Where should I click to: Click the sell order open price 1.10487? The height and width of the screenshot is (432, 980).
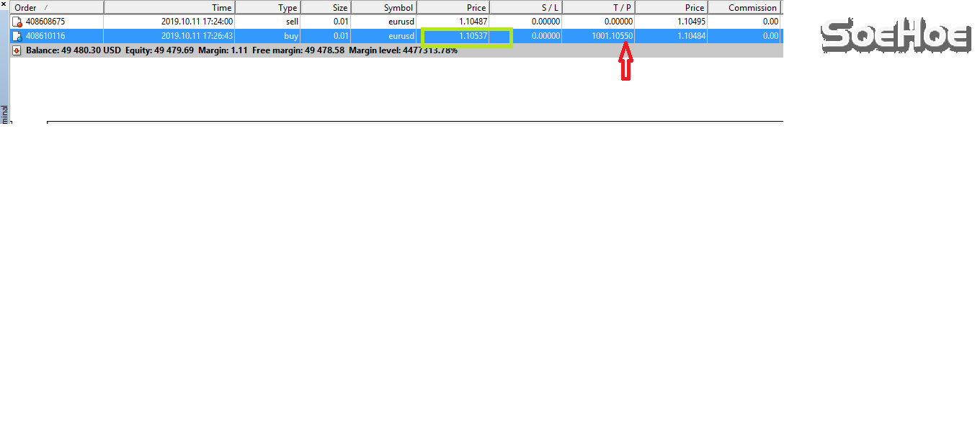pos(472,22)
